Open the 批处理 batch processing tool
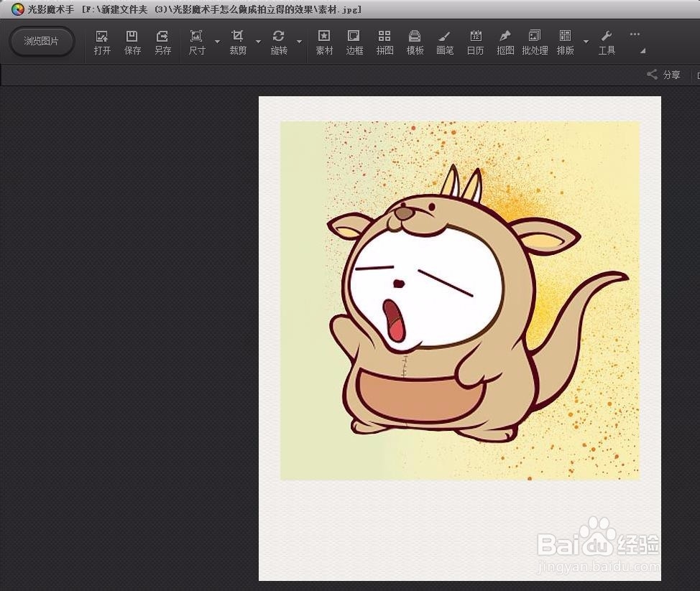Image resolution: width=700 pixels, height=591 pixels. point(535,42)
